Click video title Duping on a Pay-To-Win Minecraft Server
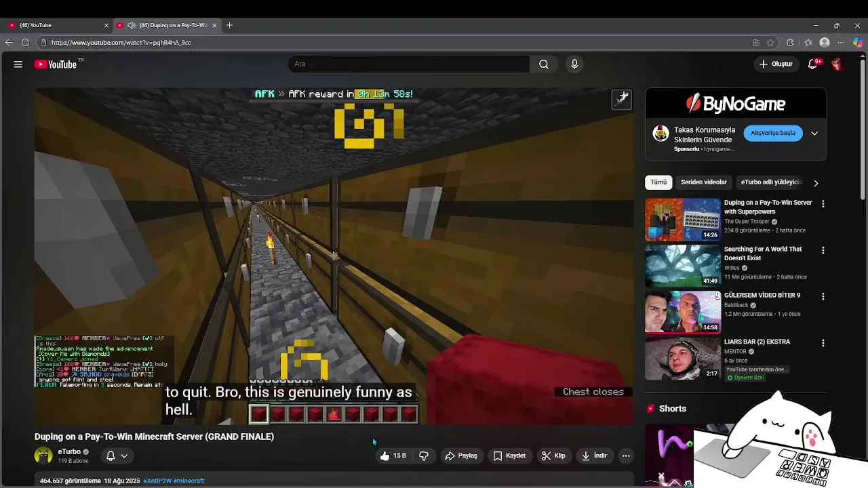868x488 pixels. pyautogui.click(x=154, y=436)
